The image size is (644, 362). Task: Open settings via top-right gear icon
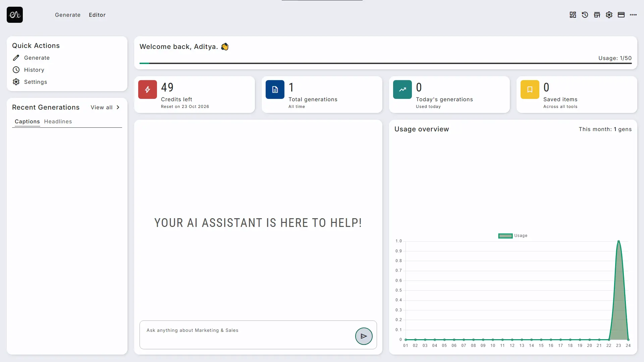coord(609,15)
